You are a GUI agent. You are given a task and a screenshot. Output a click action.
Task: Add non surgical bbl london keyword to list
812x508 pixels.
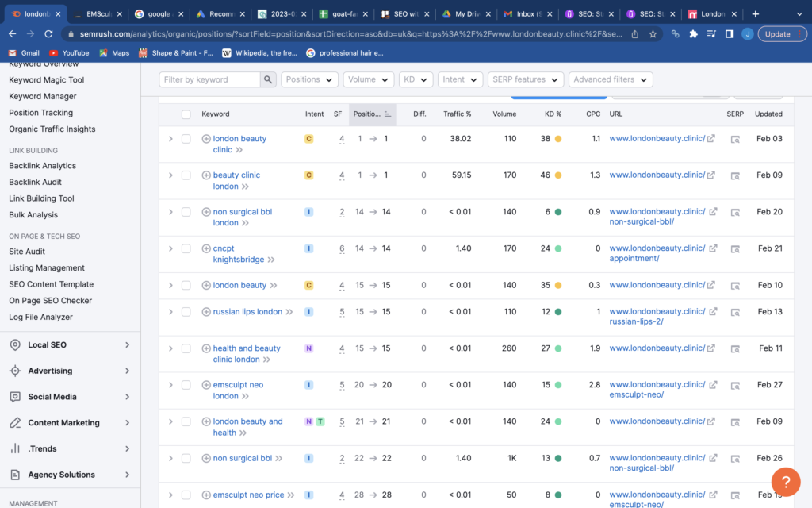pos(206,211)
